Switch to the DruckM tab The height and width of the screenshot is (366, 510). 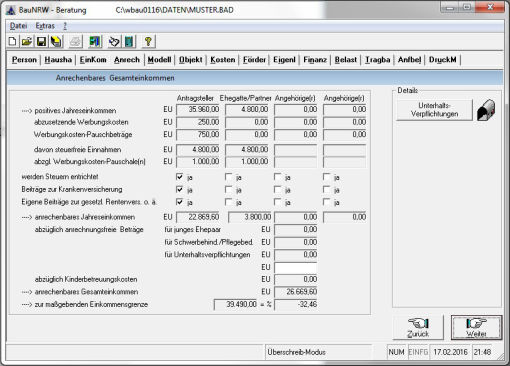tap(443, 60)
